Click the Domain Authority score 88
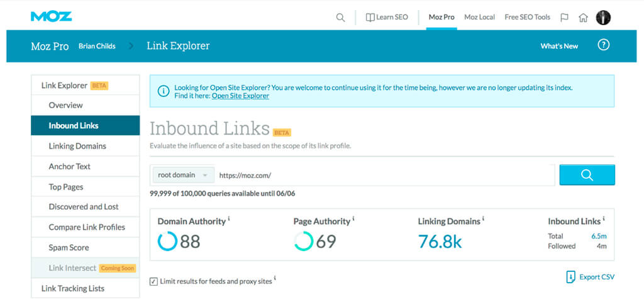The image size is (644, 299). point(190,242)
